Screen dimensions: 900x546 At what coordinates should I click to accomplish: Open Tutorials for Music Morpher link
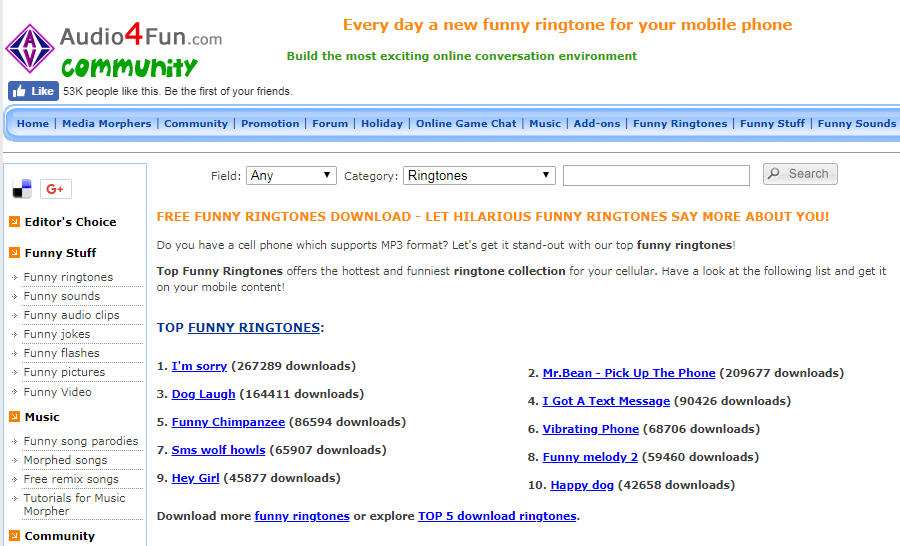74,505
